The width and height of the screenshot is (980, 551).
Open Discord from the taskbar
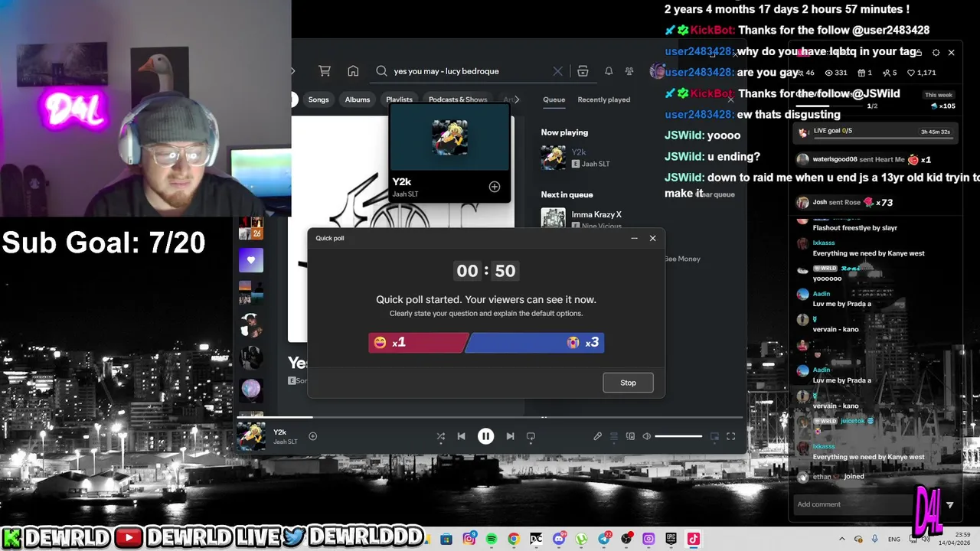[x=559, y=540]
